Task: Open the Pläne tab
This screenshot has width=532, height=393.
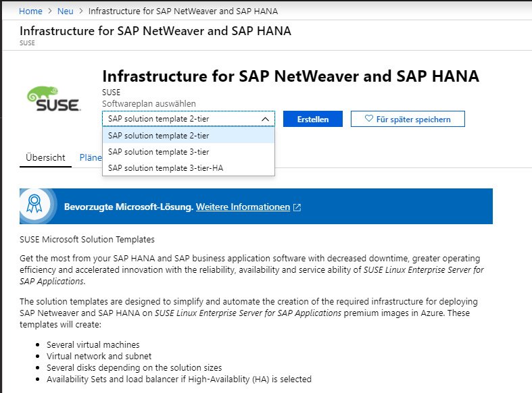Action: tap(91, 157)
